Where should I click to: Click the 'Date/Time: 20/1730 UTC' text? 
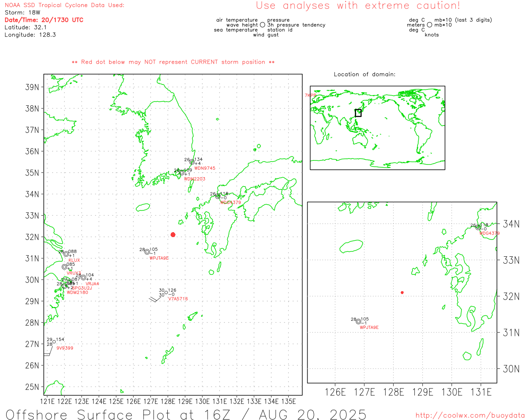[x=44, y=20]
